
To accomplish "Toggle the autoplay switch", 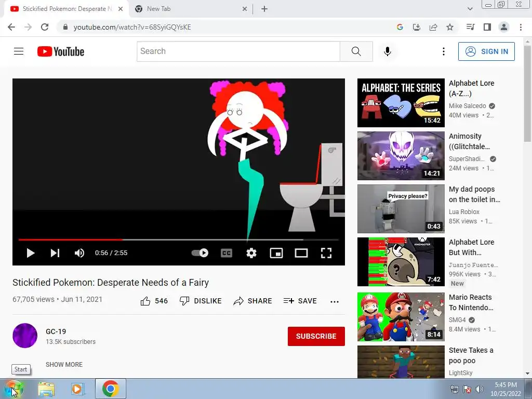I will coord(200,253).
